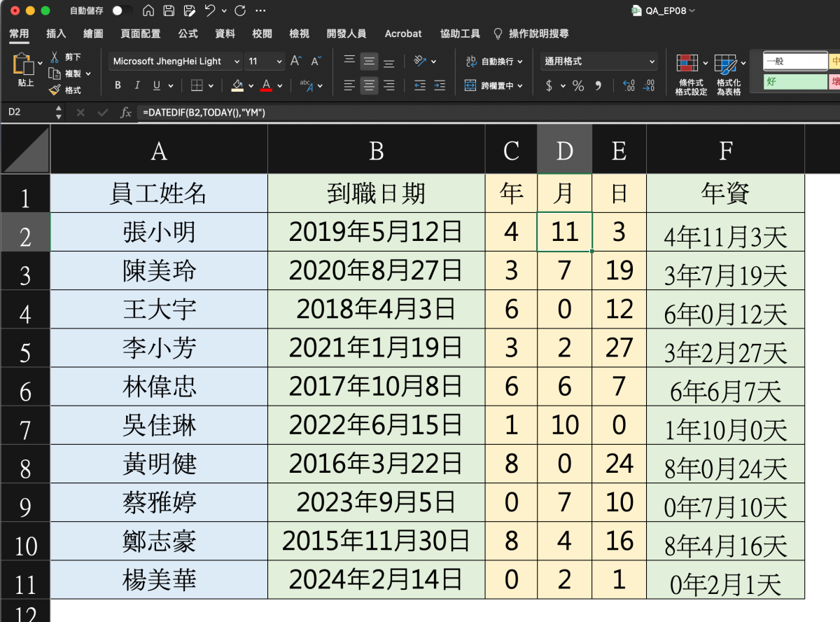
Task: Expand the 貼上 paste options arrow
Action: tap(39, 63)
